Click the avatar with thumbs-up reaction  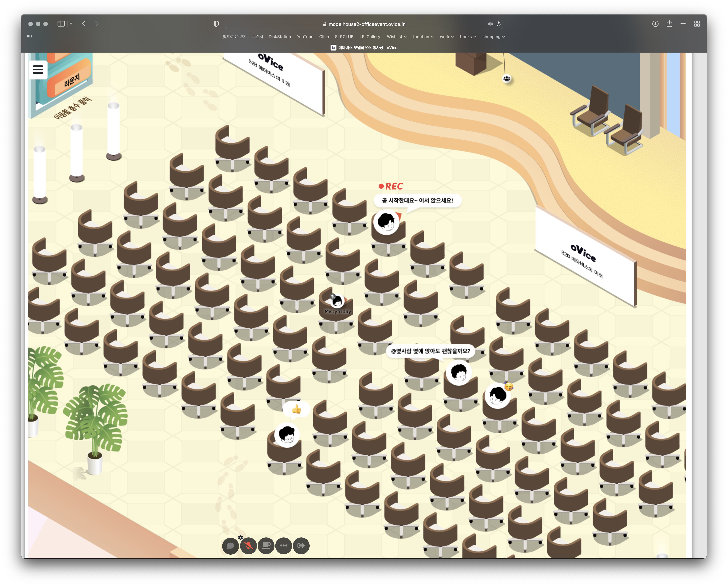pos(287,435)
